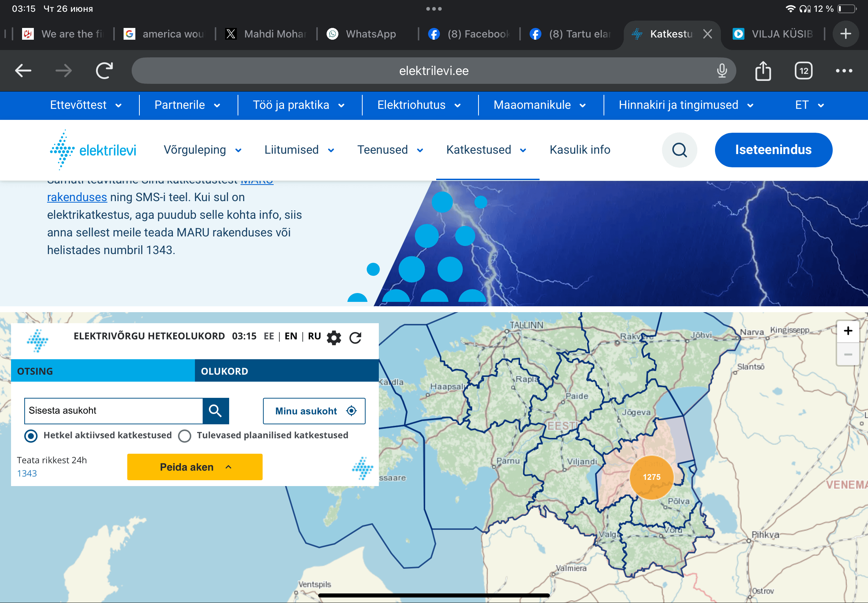Zoom out on the map
The width and height of the screenshot is (868, 603).
[x=848, y=354]
